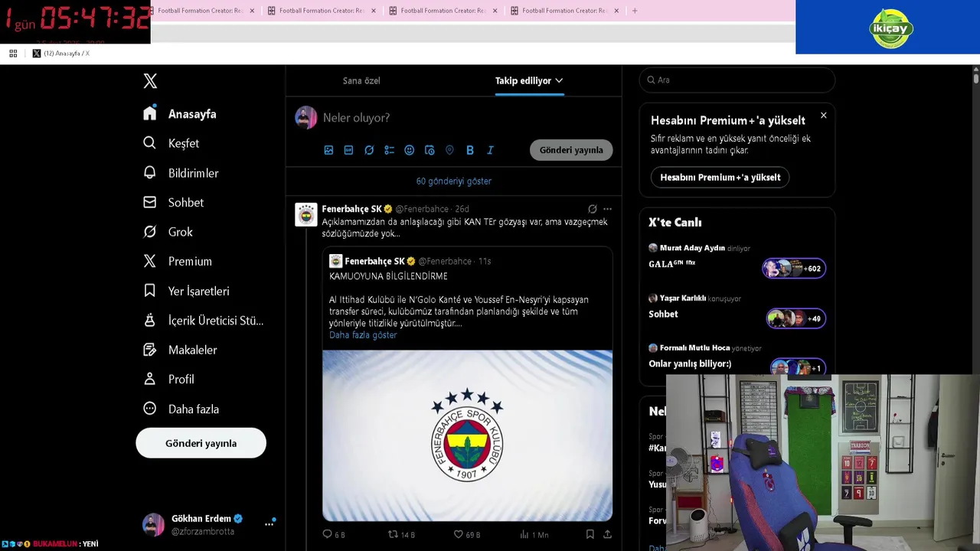Open the Anasayfa / X bookmark
This screenshot has width=980, height=551.
61,54
